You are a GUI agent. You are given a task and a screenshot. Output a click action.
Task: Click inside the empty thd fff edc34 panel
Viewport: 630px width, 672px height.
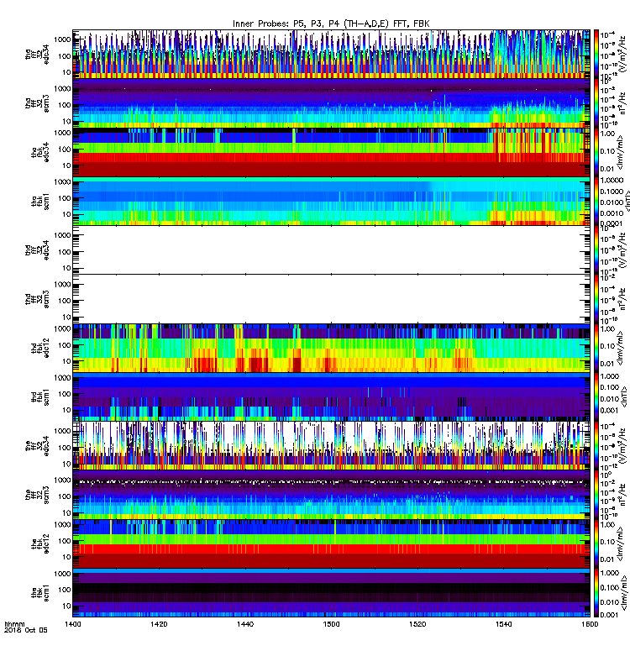click(331, 249)
